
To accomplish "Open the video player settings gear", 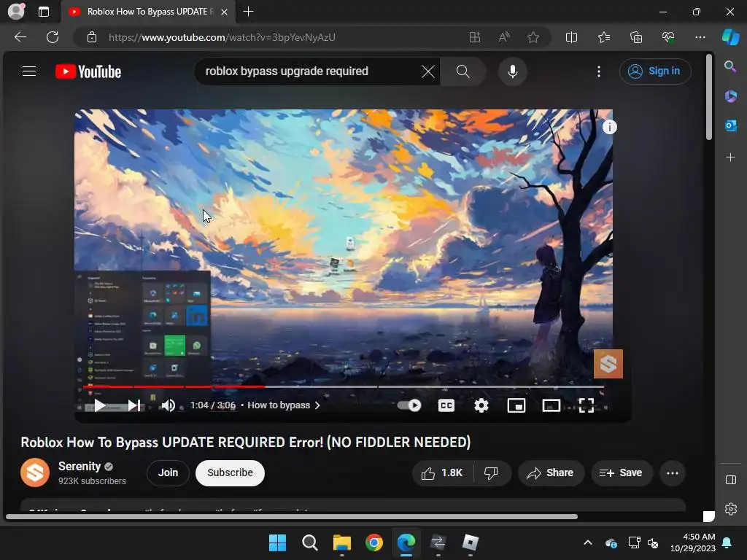I will pyautogui.click(x=481, y=405).
